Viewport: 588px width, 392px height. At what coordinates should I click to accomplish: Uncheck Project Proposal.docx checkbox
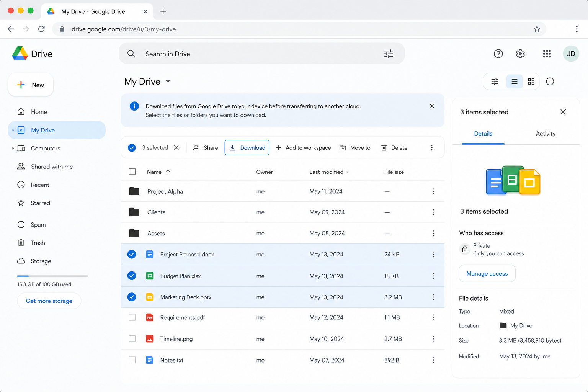coord(132,254)
